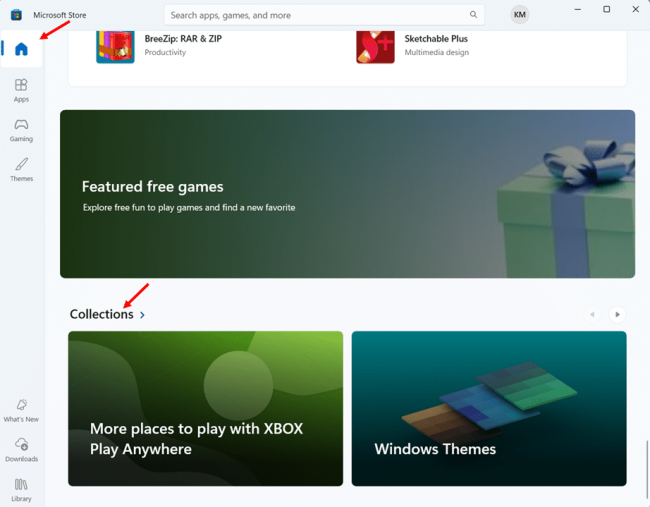This screenshot has width=650, height=507.
Task: Open the Apps section
Action: tap(21, 90)
